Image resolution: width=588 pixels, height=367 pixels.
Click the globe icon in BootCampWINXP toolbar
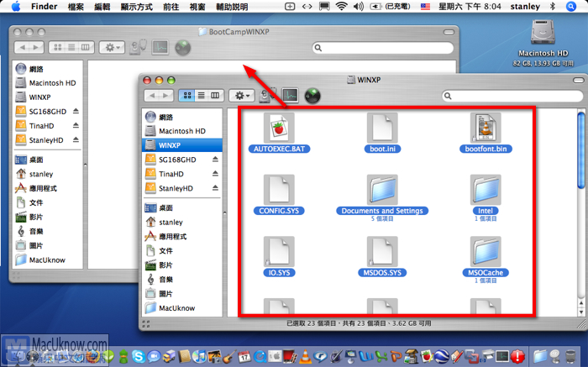point(183,48)
